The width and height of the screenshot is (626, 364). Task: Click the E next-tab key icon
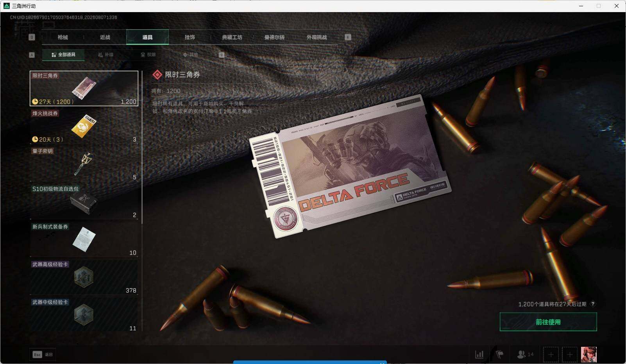point(348,37)
